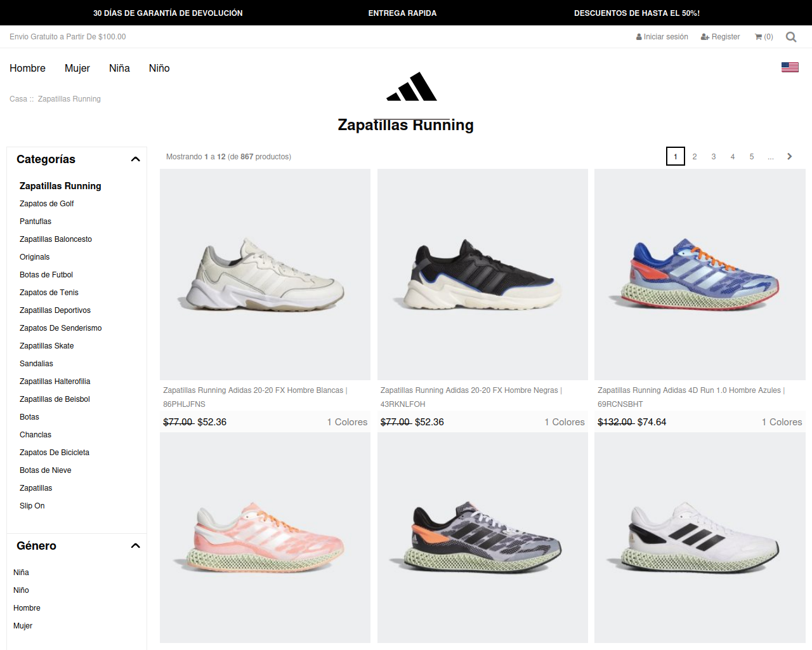Select current page 1 box
This screenshot has width=812, height=650.
[676, 156]
